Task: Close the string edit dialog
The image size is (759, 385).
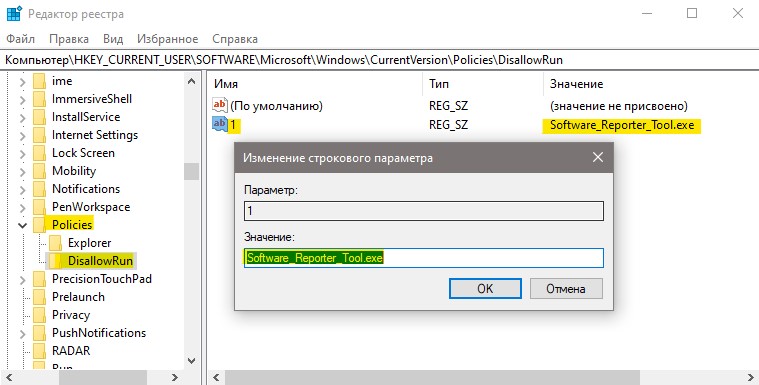Action: point(598,157)
